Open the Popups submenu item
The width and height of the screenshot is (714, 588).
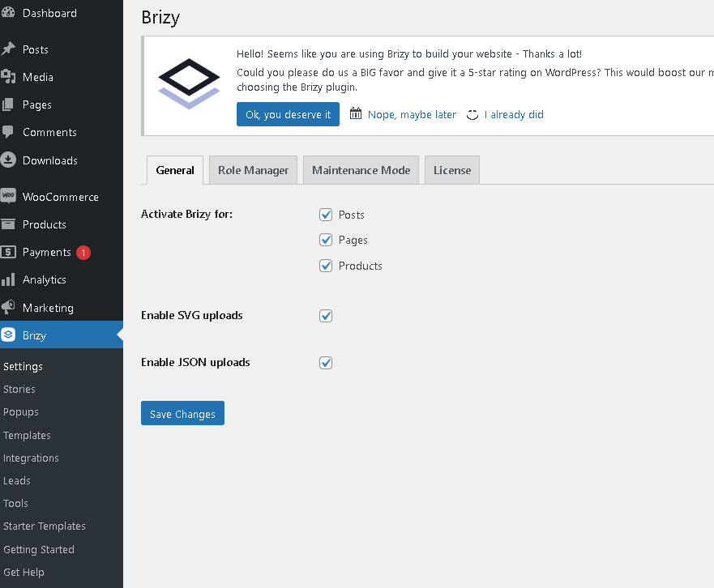(21, 412)
